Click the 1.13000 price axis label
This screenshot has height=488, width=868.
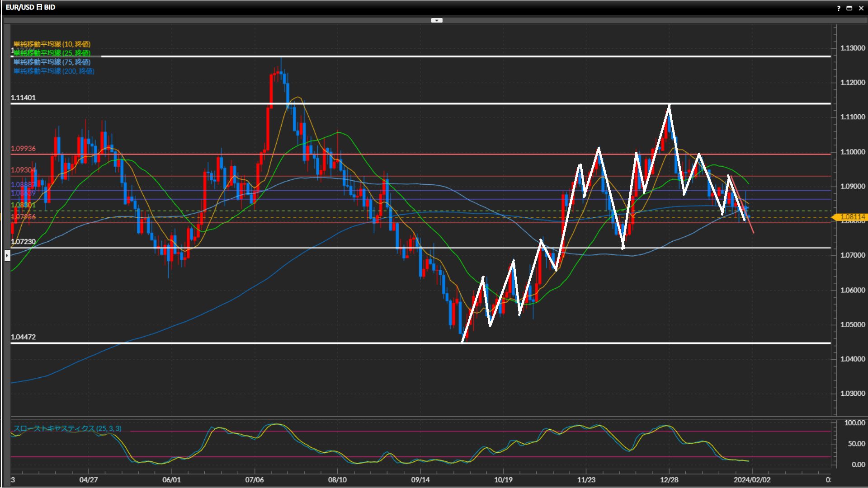point(852,48)
